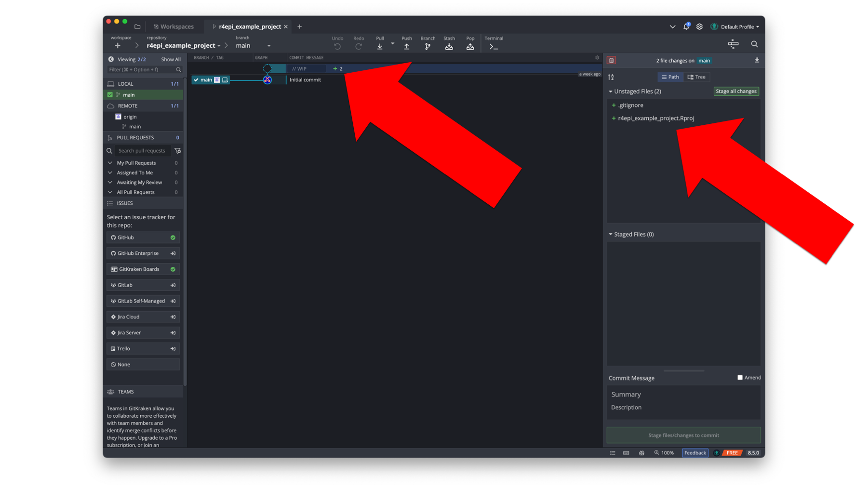The width and height of the screenshot is (868, 488).
Task: Switch file view to Path
Action: 670,77
